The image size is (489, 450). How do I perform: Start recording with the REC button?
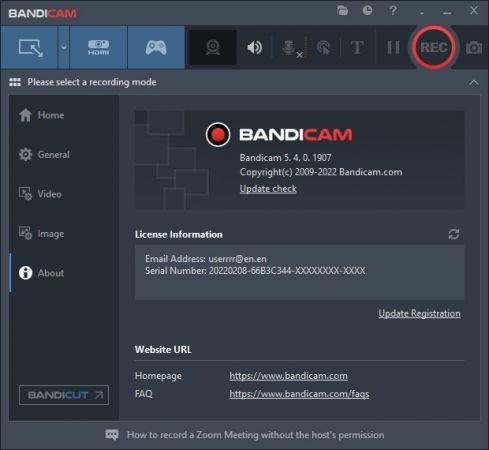[x=434, y=48]
